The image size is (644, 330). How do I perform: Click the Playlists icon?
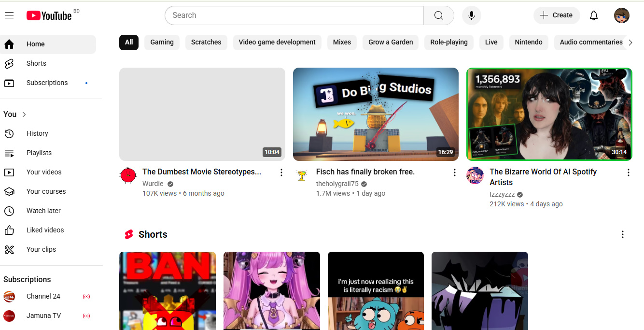coord(9,153)
